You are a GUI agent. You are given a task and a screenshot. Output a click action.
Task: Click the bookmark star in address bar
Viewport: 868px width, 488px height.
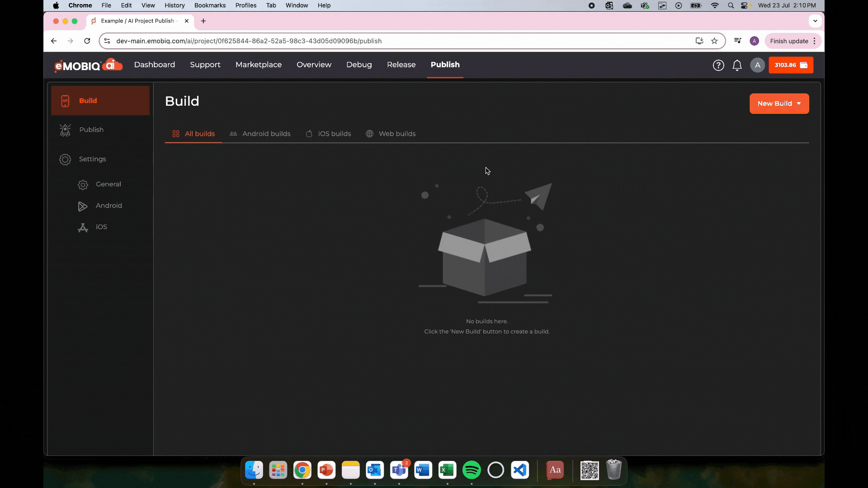[714, 41]
